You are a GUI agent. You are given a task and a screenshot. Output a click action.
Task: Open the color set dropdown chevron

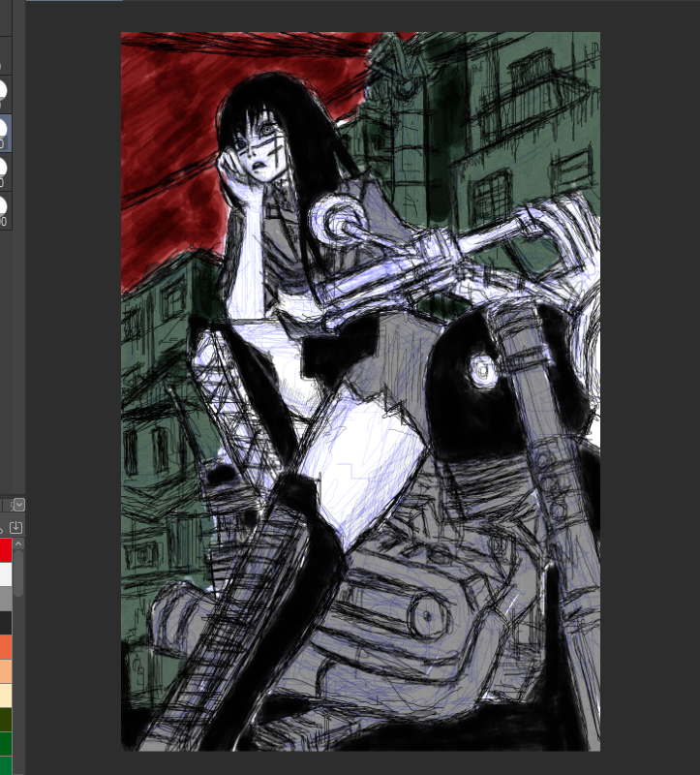point(19,505)
